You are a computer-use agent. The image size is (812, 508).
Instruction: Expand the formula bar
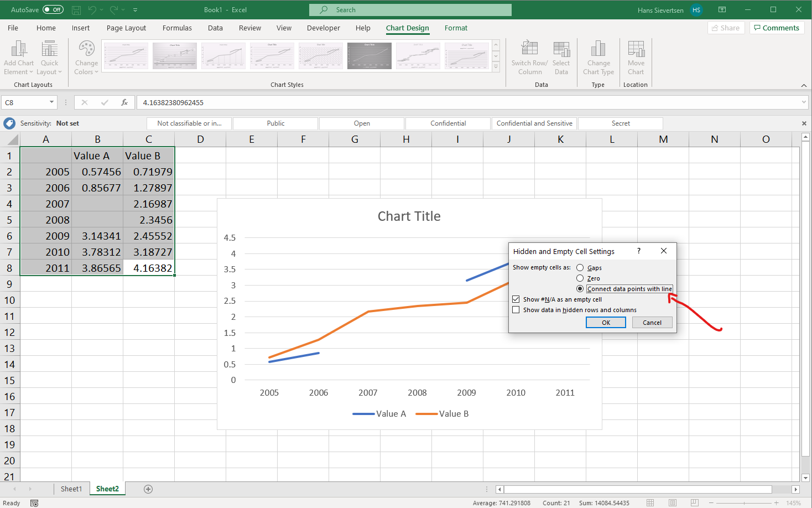[804, 102]
